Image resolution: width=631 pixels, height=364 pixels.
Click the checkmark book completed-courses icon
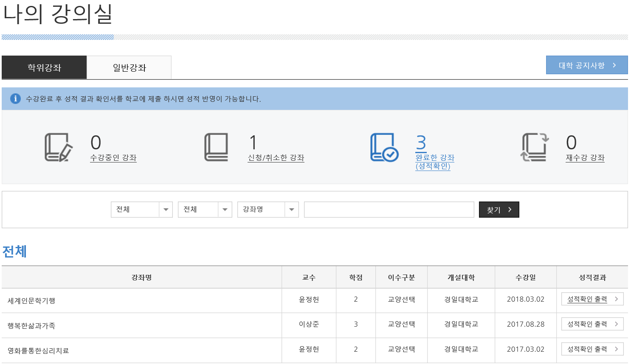click(384, 147)
